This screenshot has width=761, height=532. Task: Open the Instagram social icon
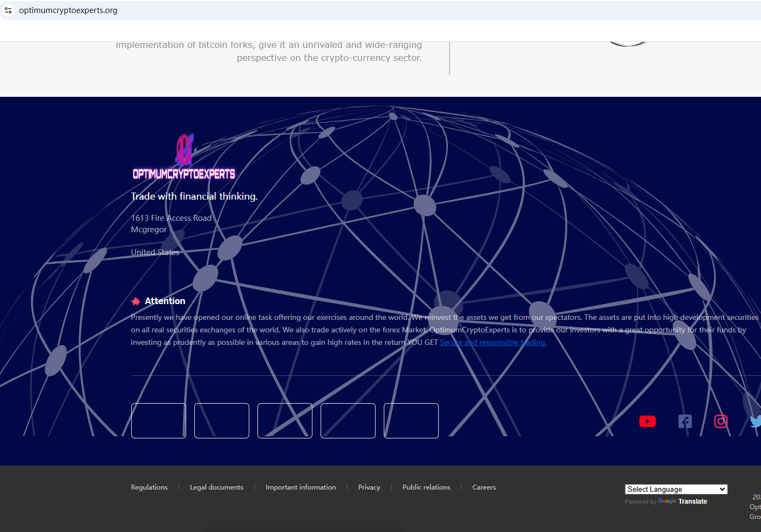click(721, 421)
